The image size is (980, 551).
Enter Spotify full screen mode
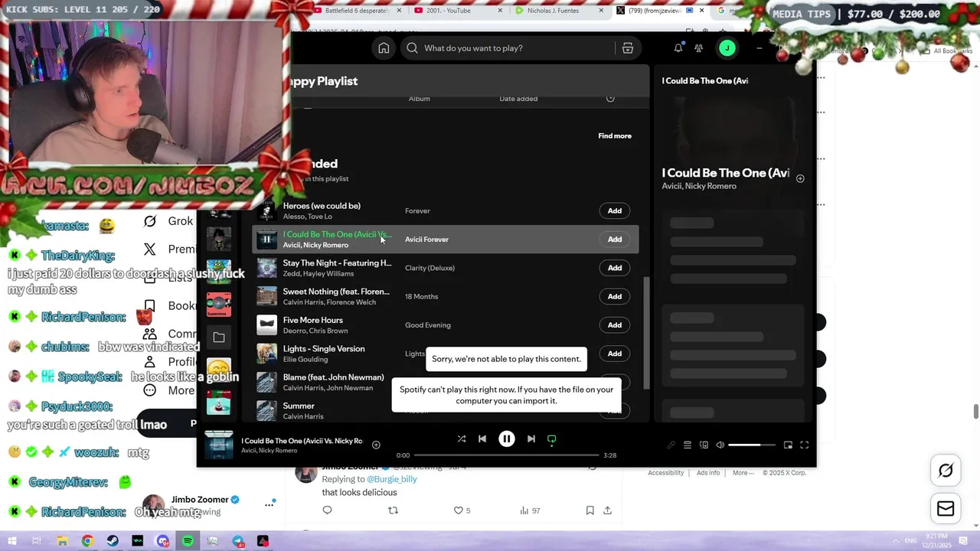805,445
